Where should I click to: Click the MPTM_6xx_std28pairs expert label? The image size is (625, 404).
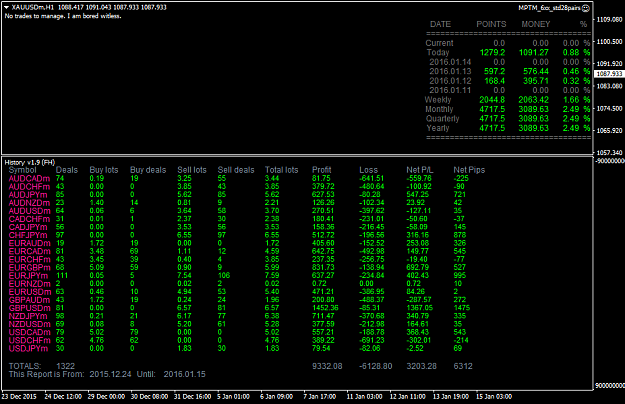point(549,8)
